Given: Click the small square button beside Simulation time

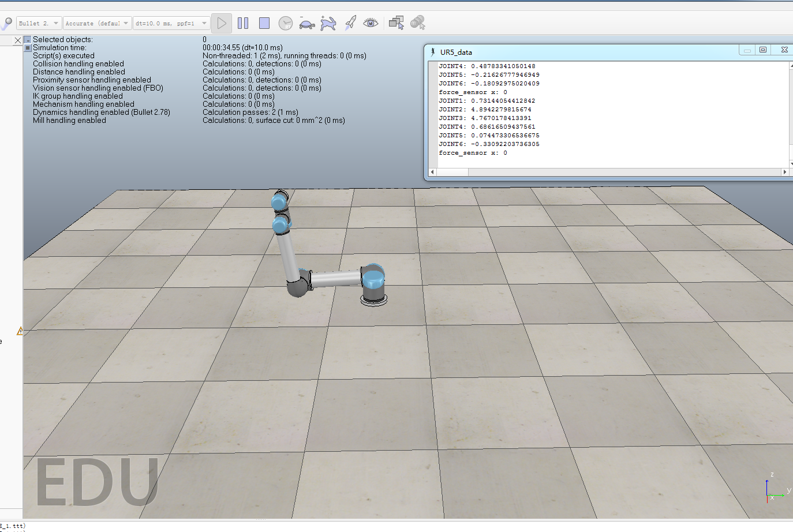Looking at the screenshot, I should point(27,48).
